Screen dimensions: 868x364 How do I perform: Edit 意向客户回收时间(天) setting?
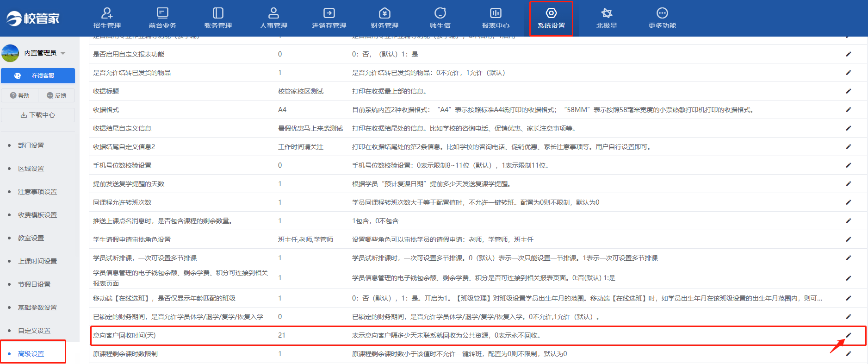point(849,335)
